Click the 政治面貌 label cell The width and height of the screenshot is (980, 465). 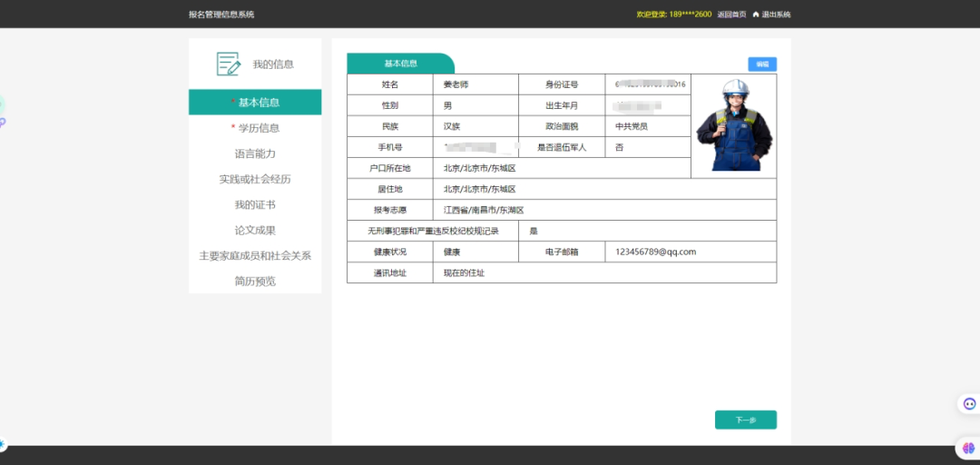pyautogui.click(x=562, y=126)
